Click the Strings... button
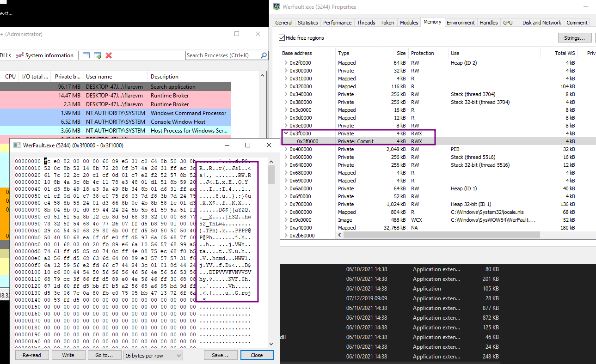 click(x=575, y=38)
